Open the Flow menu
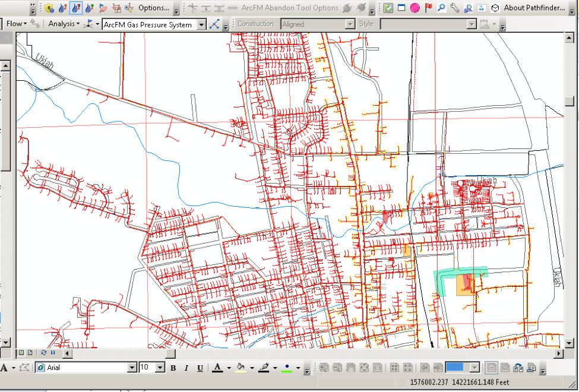This screenshot has height=392, width=579. (x=16, y=24)
